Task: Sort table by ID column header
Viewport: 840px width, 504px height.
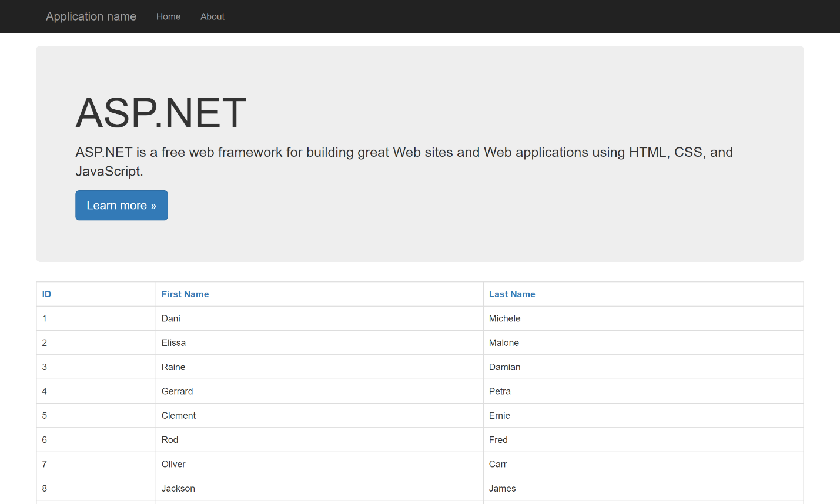Action: (47, 294)
